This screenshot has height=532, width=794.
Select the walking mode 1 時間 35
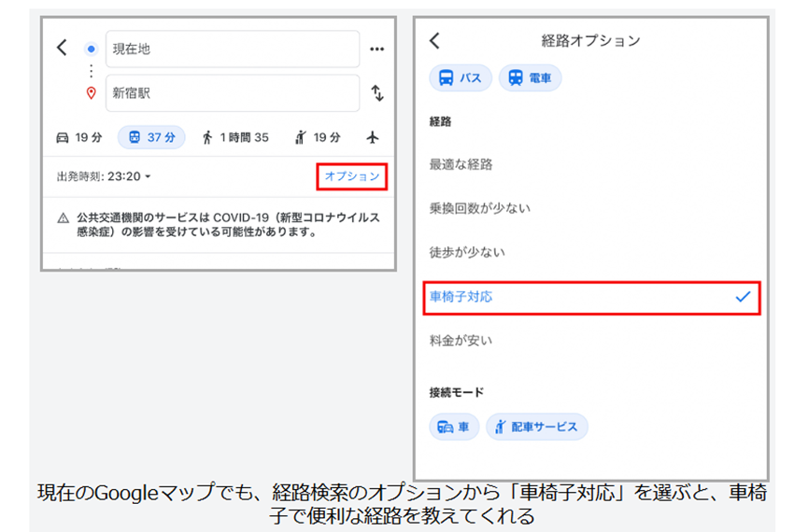point(234,137)
